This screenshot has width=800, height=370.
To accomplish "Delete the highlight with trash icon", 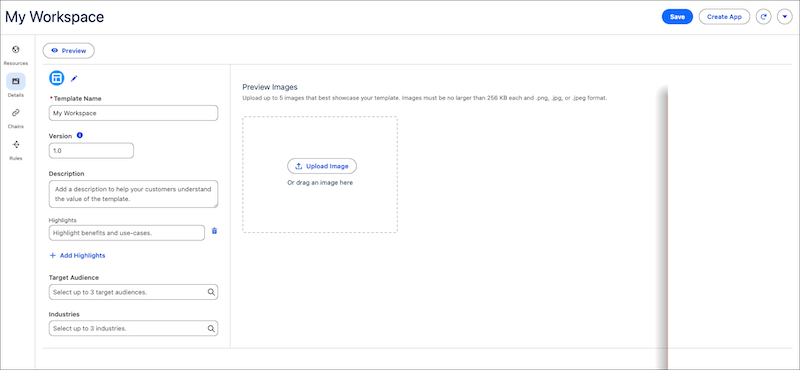I will coord(214,231).
